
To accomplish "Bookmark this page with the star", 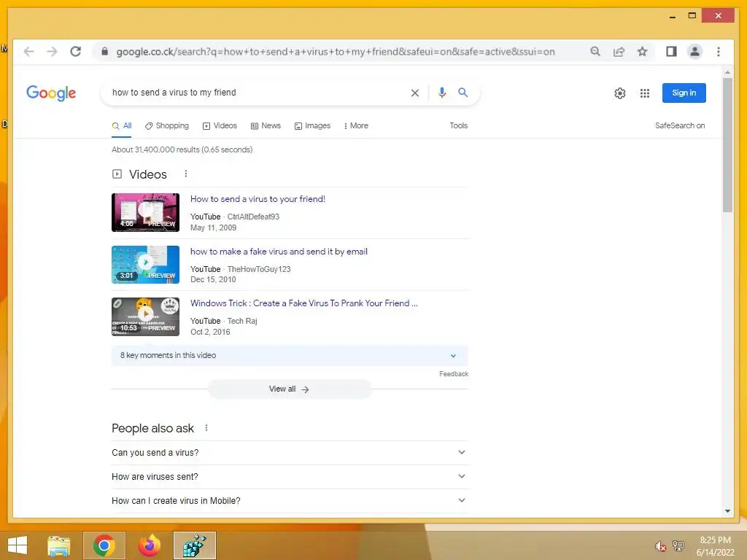I will click(x=642, y=52).
